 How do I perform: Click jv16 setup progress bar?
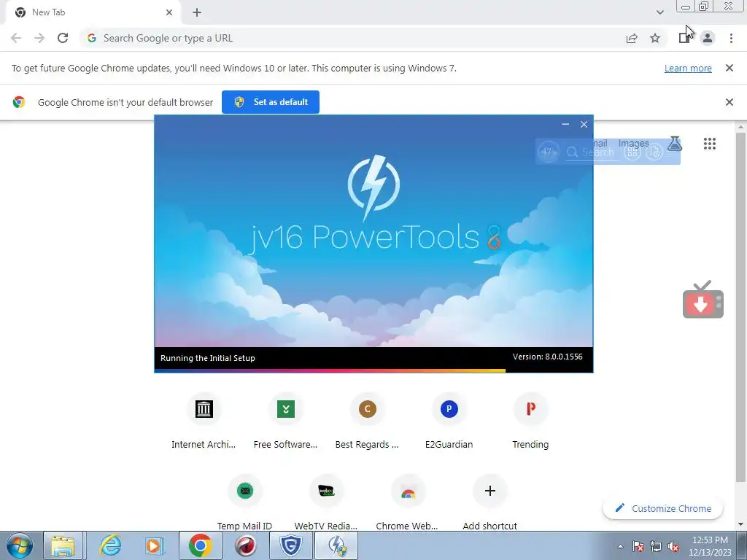(x=373, y=371)
